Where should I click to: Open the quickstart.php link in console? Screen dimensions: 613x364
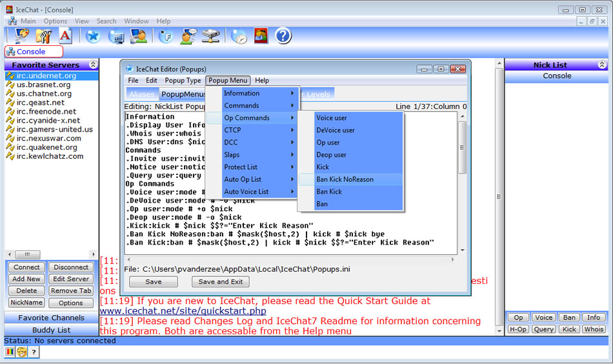[183, 311]
